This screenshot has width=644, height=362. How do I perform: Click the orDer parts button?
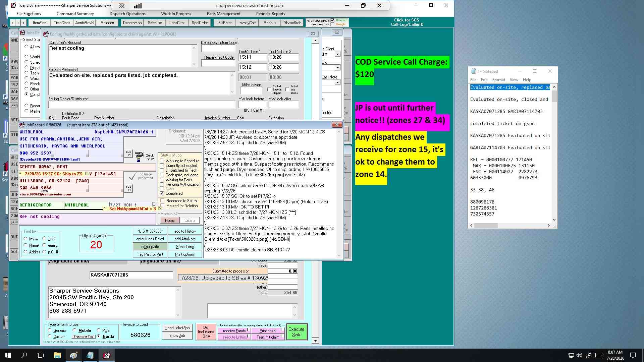pyautogui.click(x=150, y=247)
